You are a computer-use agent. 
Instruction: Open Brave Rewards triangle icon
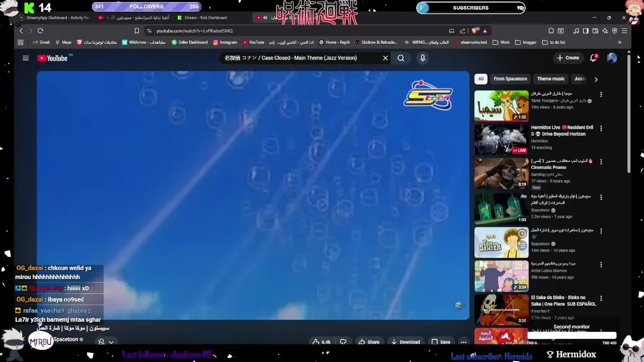click(x=485, y=31)
